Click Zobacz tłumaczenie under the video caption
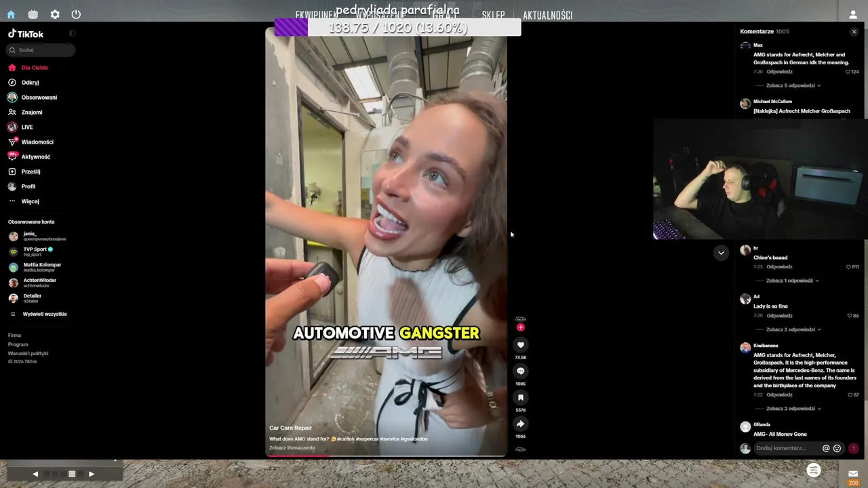This screenshot has width=868, height=488. tap(292, 448)
